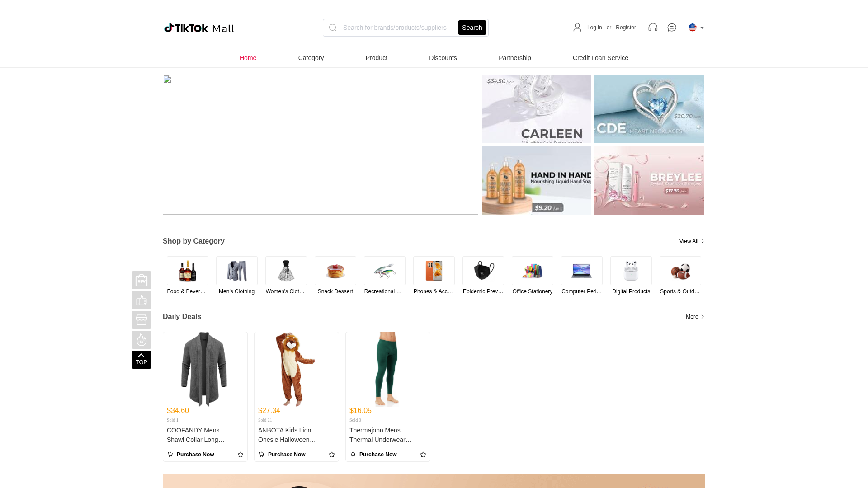Go to the Home tab

[x=248, y=58]
